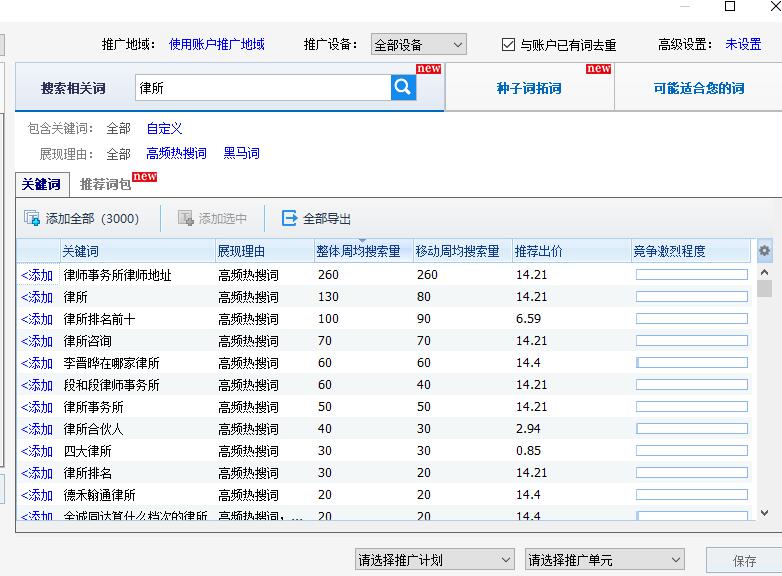Add keyword 段和段律师事务所
This screenshot has width=782, height=576.
[37, 384]
